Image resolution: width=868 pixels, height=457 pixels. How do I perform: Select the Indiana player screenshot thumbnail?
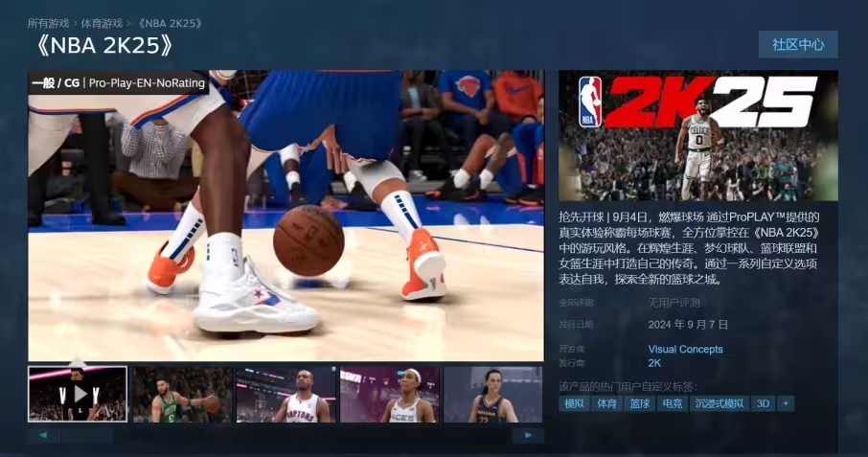tap(492, 395)
